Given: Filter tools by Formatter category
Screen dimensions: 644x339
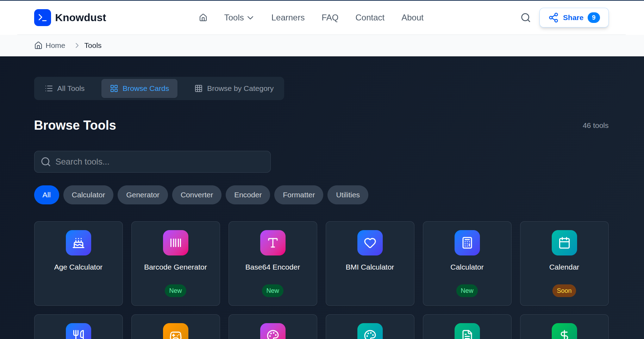Looking at the screenshot, I should [299, 195].
